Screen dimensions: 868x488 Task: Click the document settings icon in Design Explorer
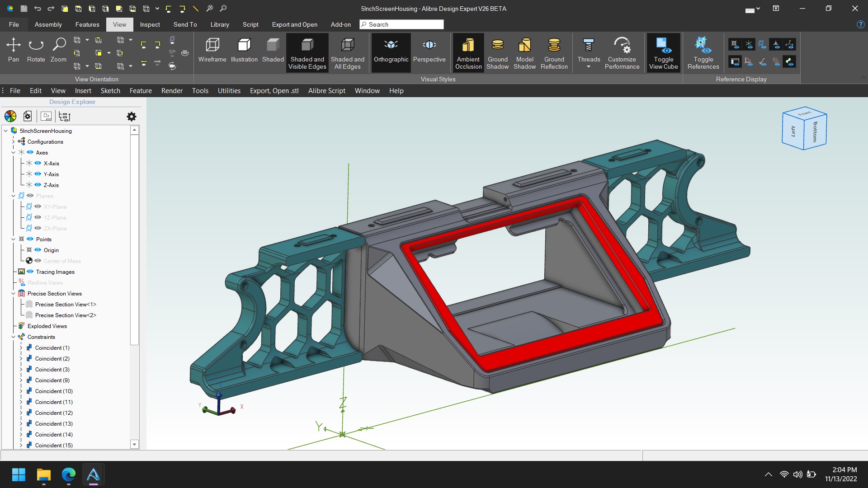[x=28, y=117]
